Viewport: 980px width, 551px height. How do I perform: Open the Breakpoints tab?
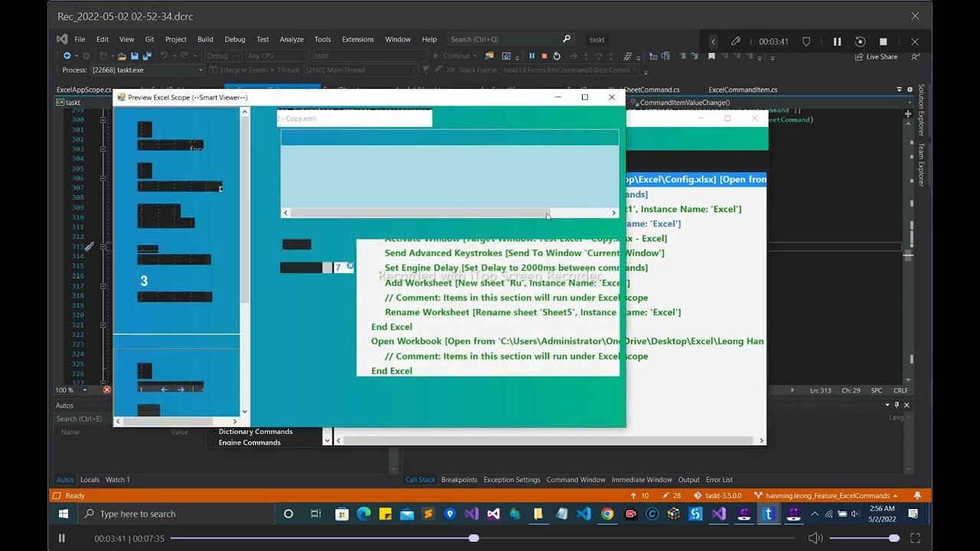point(459,480)
